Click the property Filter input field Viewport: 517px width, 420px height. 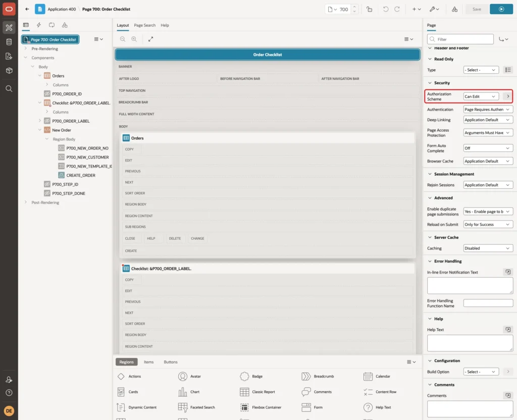(460, 39)
